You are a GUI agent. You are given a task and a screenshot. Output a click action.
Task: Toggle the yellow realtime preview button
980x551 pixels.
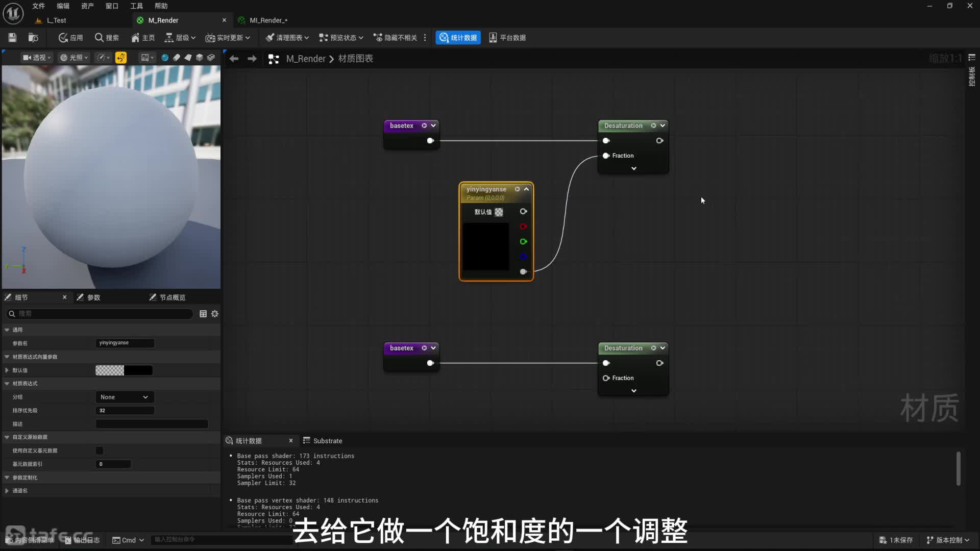[121, 58]
